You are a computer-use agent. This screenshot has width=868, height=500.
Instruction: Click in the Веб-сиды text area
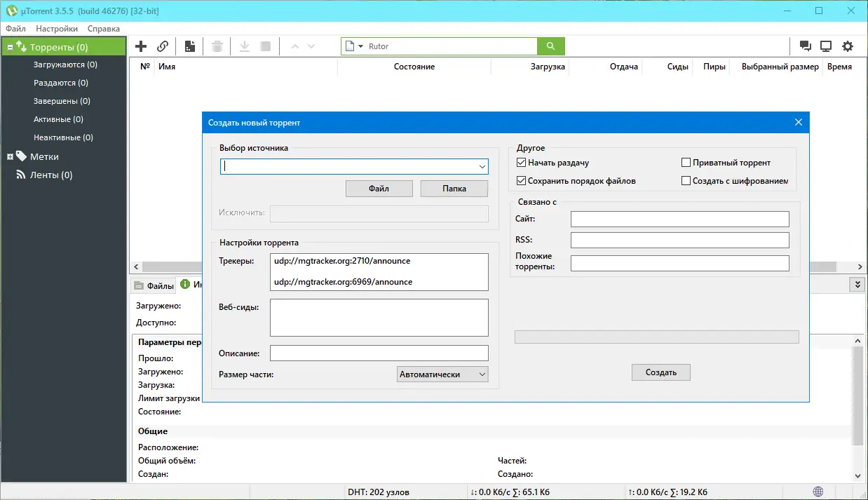coord(379,318)
